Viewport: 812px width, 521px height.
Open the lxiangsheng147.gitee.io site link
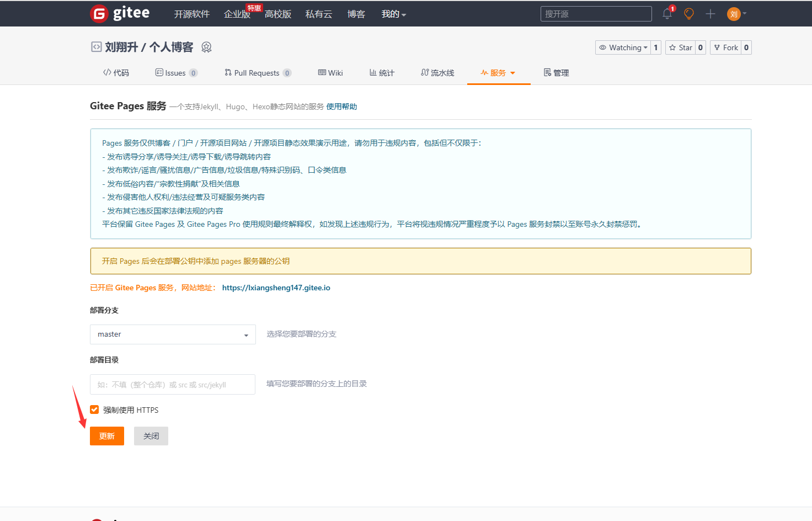point(276,288)
